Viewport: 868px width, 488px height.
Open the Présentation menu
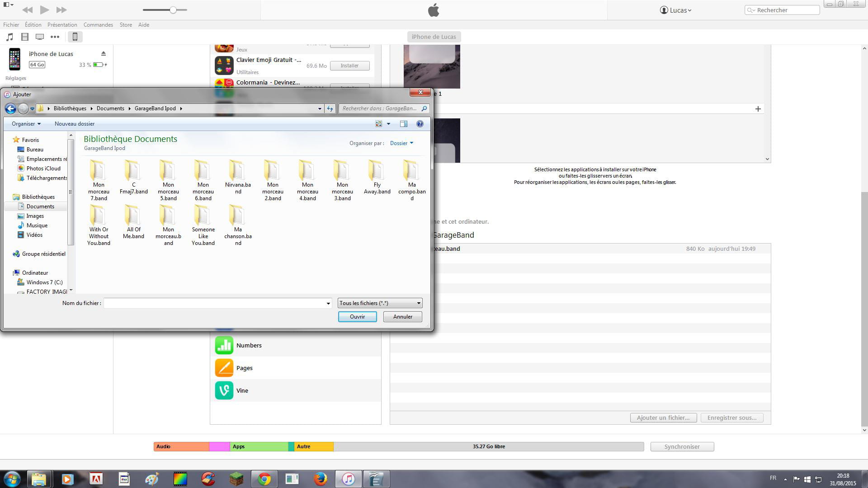point(62,25)
